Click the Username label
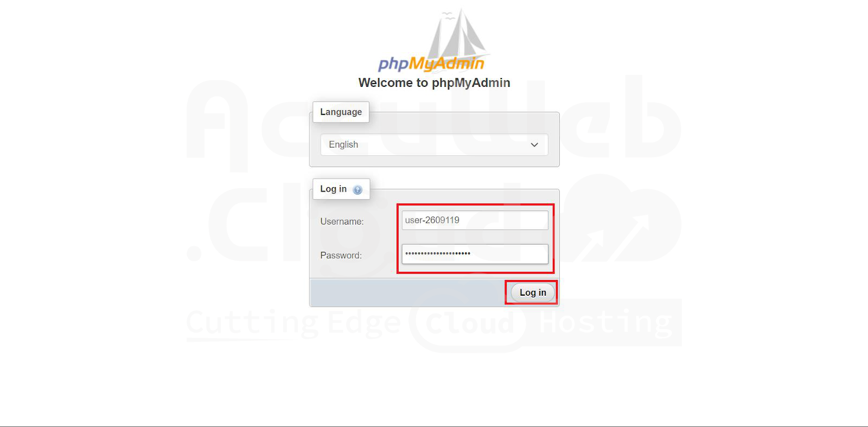This screenshot has width=868, height=427. [342, 221]
